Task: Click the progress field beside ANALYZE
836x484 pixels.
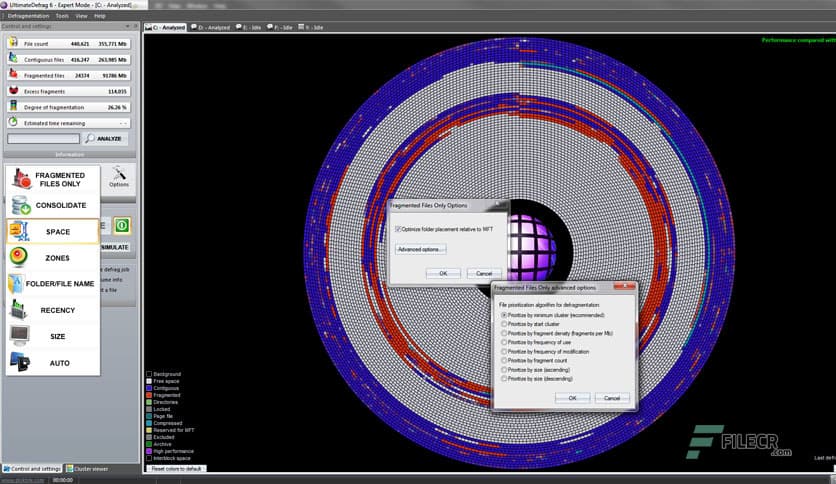Action: click(x=43, y=139)
